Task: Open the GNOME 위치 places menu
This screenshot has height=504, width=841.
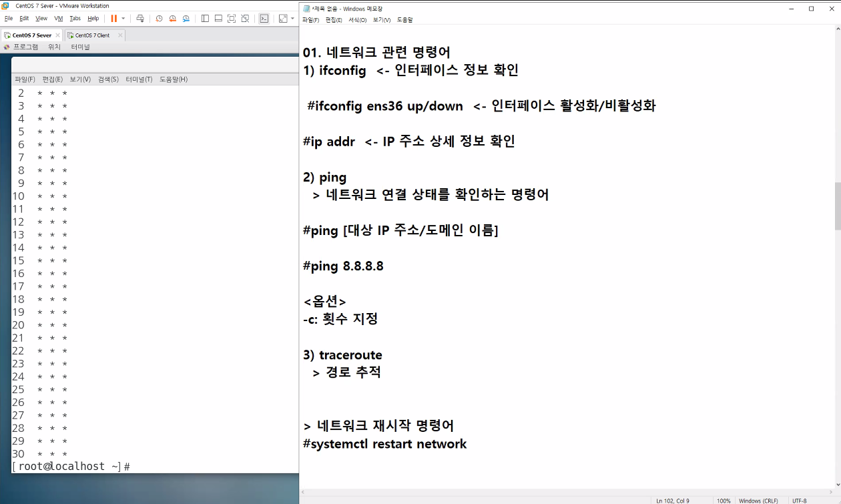Action: [x=54, y=47]
